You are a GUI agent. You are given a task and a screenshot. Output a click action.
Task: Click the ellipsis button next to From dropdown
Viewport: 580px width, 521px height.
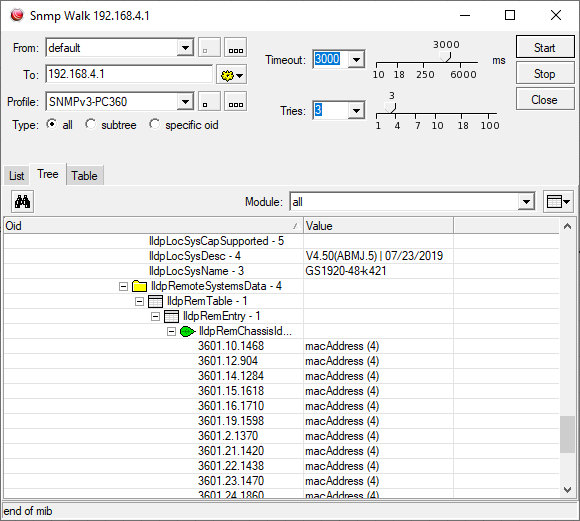click(236, 47)
